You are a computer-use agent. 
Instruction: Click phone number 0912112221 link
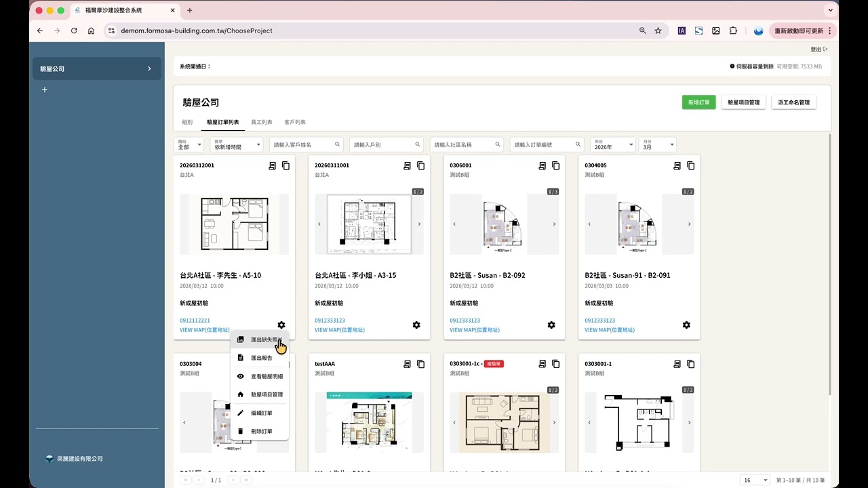(x=195, y=321)
